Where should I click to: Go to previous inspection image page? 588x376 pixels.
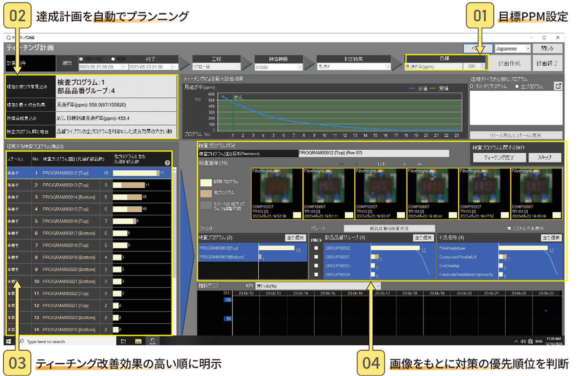coord(356,164)
